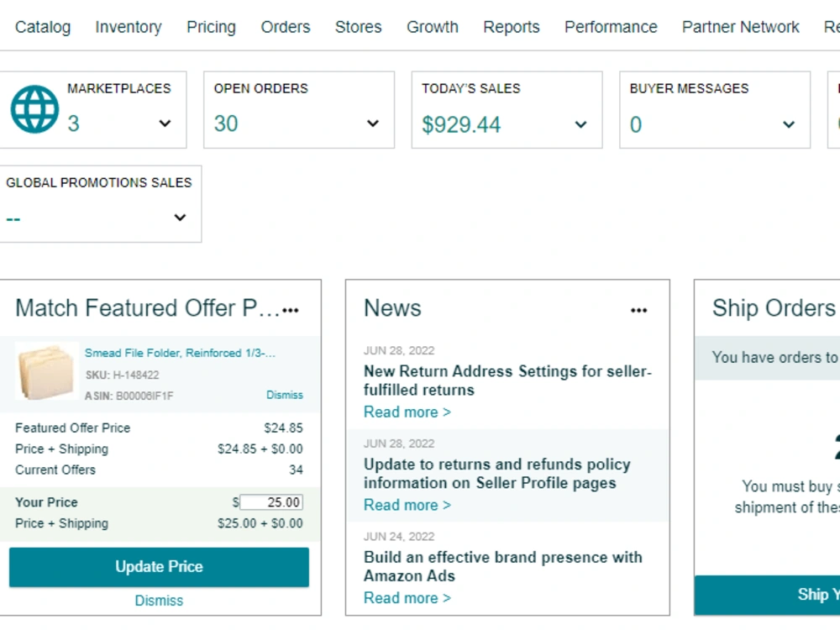This screenshot has height=630, width=840.
Task: Expand Global Promotions Sales dropdown chevron
Action: click(x=180, y=218)
